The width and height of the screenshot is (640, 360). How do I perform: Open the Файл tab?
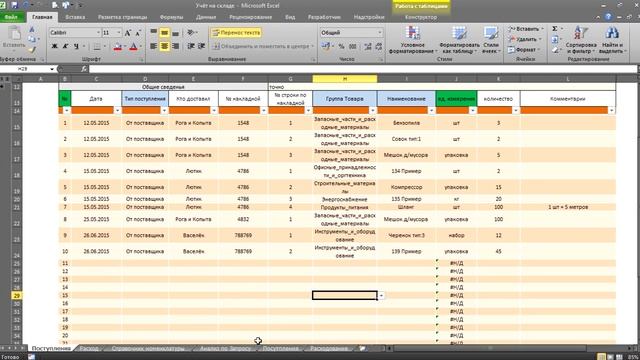[x=11, y=17]
